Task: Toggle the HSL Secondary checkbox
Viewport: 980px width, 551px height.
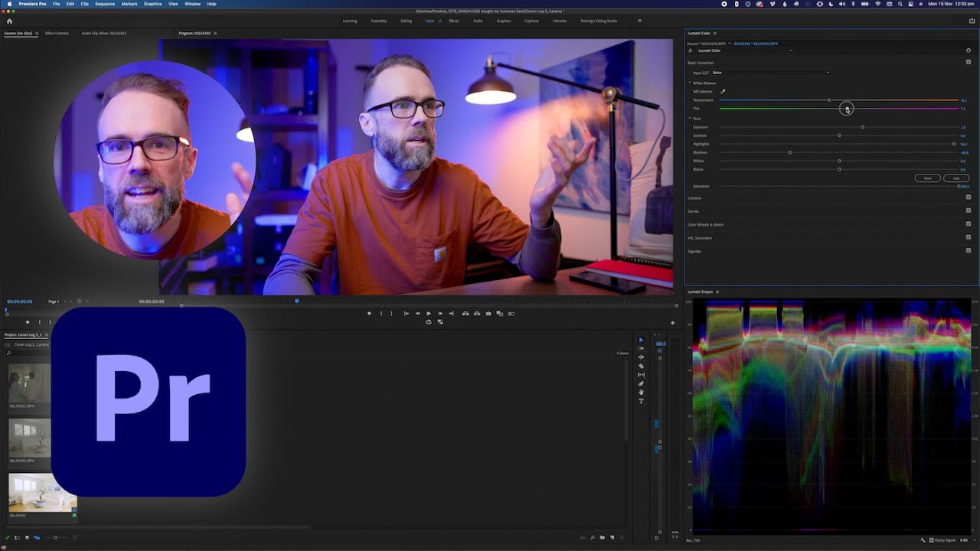Action: (x=969, y=237)
